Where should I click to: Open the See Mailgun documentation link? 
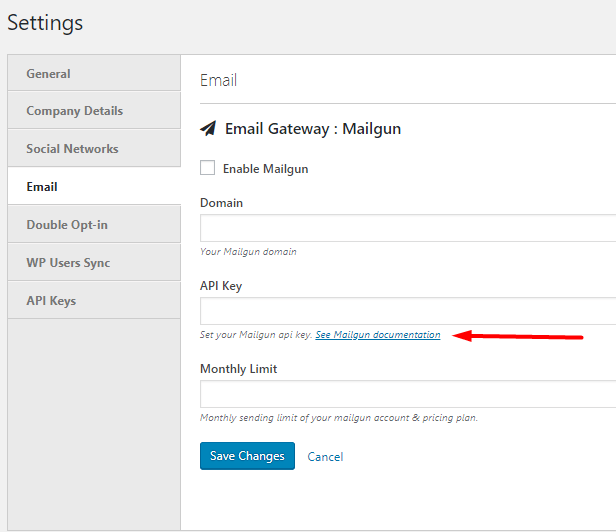pyautogui.click(x=378, y=335)
